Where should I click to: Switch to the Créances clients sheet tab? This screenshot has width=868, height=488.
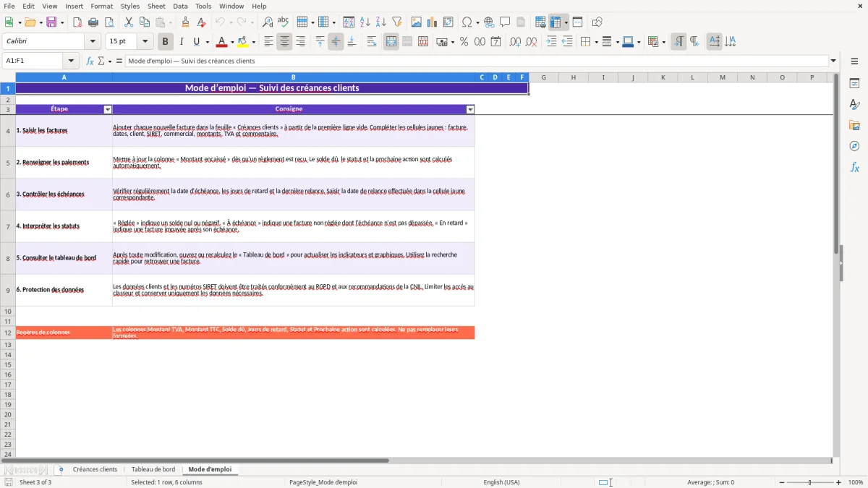[x=95, y=470]
